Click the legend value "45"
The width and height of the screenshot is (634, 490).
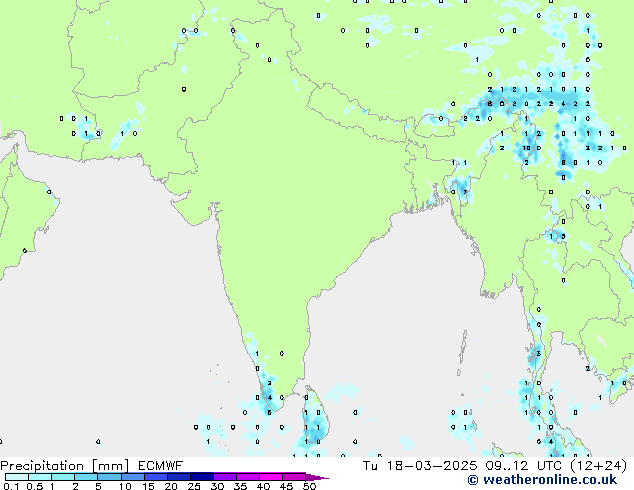coord(286,486)
